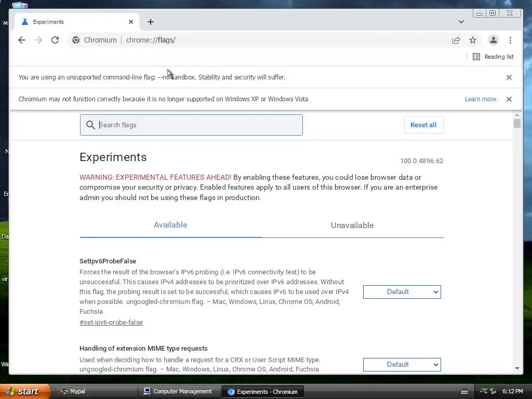Click Handling of extension MIME type requests title
532x399 pixels.
[x=143, y=349]
